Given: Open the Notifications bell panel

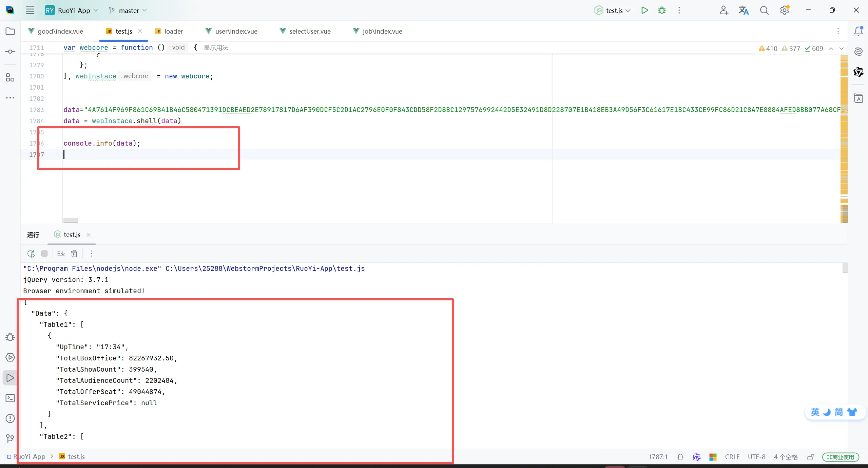Looking at the screenshot, I should click(858, 31).
